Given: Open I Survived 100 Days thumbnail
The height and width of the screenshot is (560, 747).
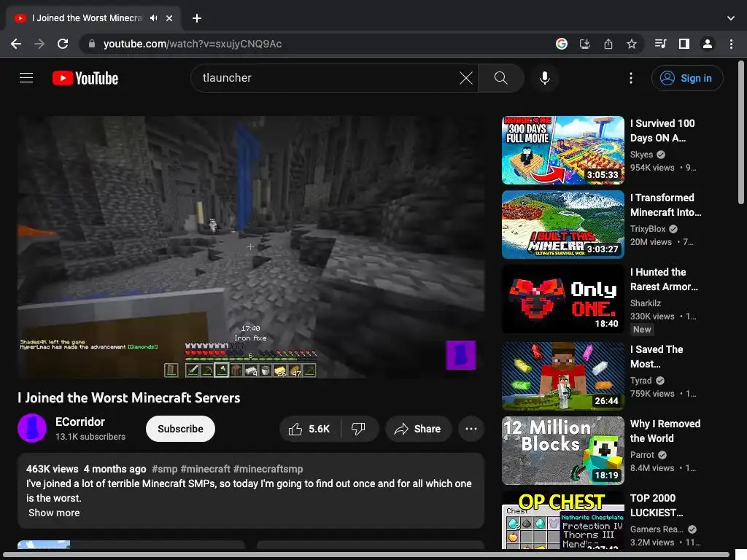Looking at the screenshot, I should coord(562,150).
